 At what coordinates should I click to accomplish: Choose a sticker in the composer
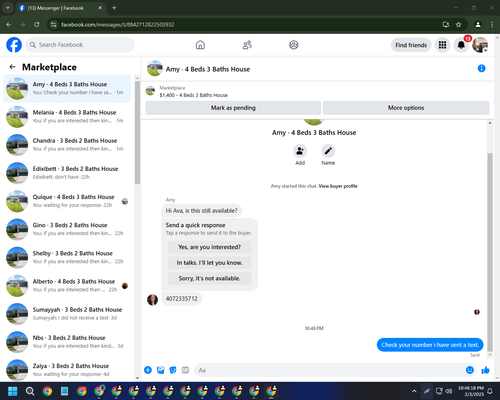point(173,370)
